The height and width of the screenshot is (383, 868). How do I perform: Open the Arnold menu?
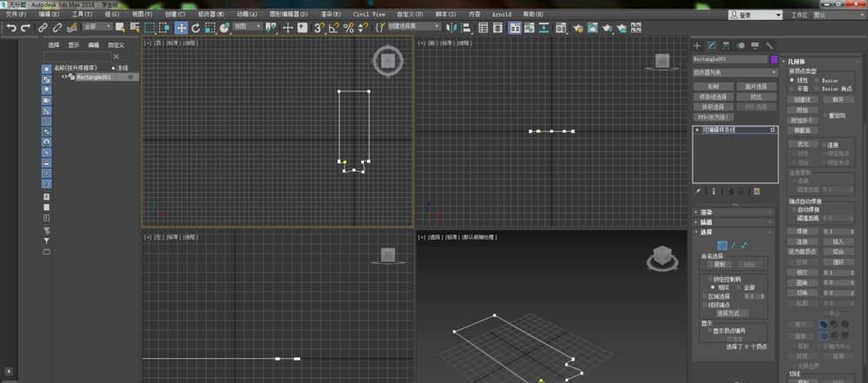point(502,14)
